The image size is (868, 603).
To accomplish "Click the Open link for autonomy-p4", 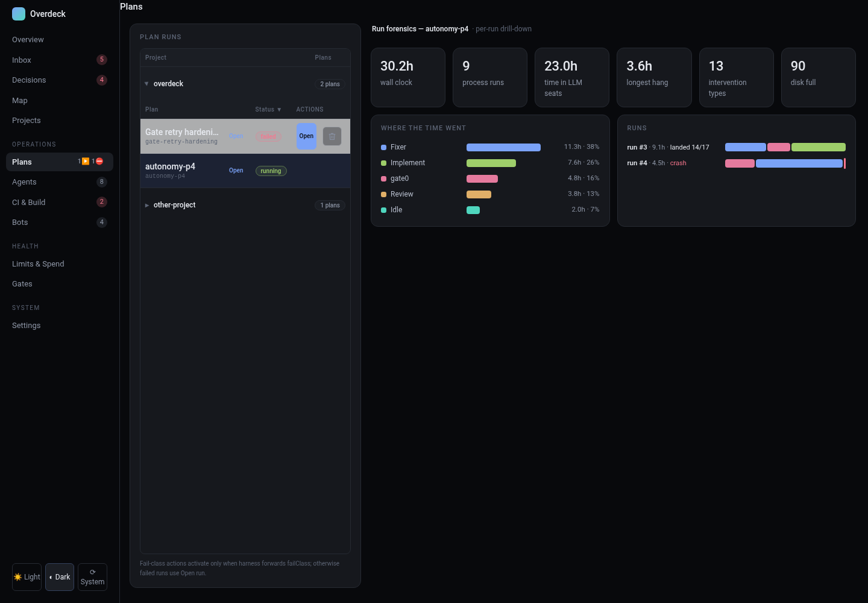I will pos(236,171).
